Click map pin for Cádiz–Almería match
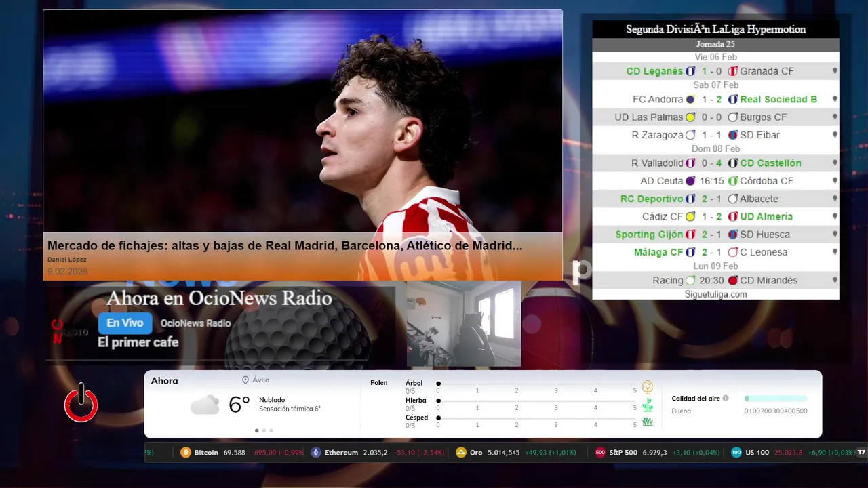The image size is (868, 488). [835, 217]
